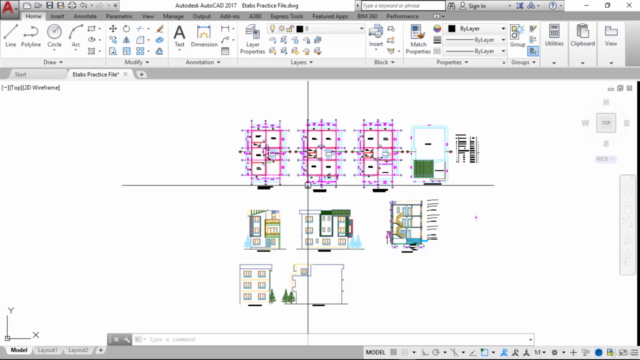Select the Polyline tool

coord(31,36)
